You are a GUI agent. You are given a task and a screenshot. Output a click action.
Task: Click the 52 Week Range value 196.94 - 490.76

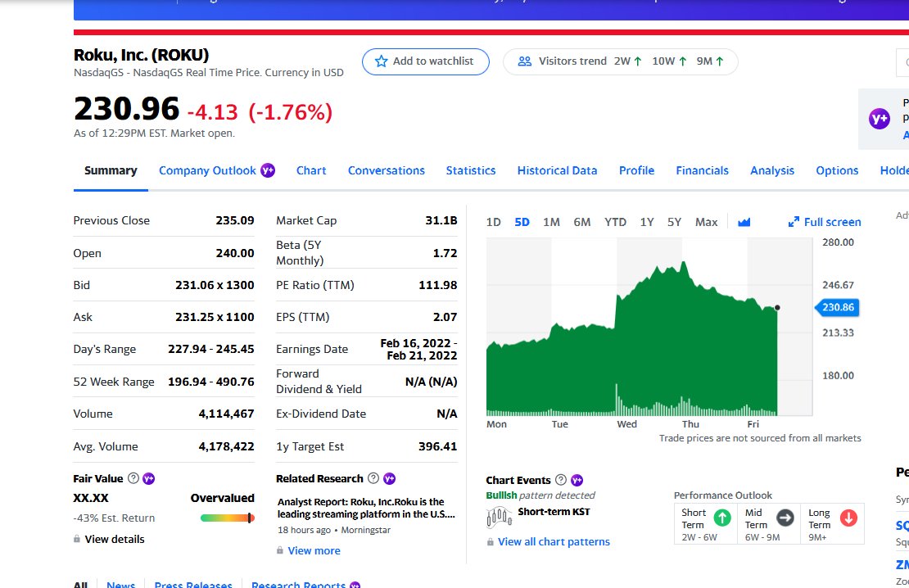(211, 382)
